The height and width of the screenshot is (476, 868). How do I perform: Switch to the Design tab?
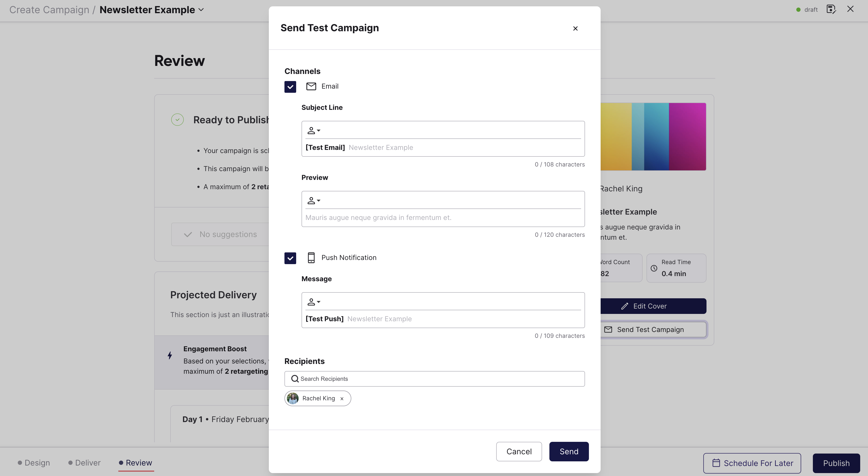(37, 463)
